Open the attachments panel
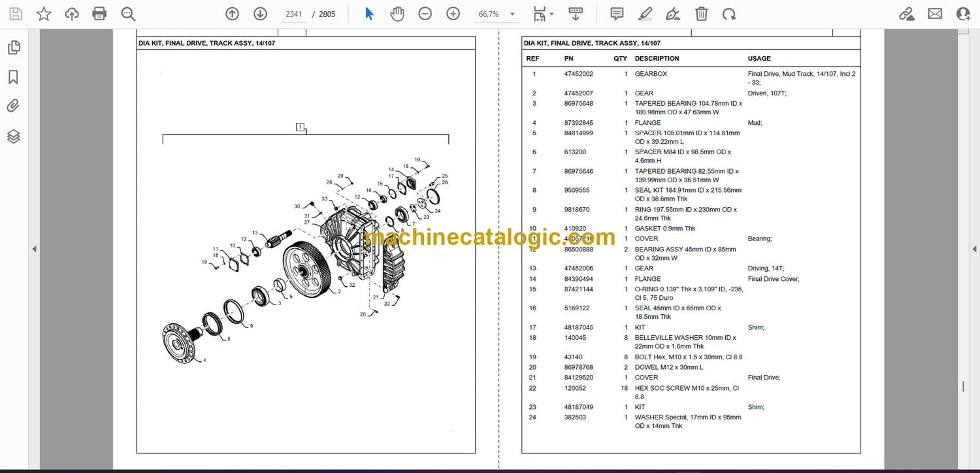Viewport: 980px width, 473px height. (14, 106)
